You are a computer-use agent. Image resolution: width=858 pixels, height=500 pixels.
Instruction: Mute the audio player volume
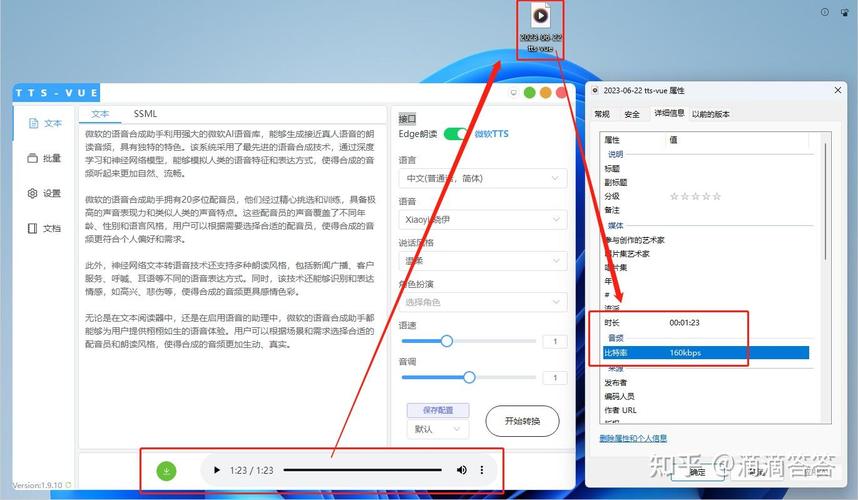click(462, 470)
